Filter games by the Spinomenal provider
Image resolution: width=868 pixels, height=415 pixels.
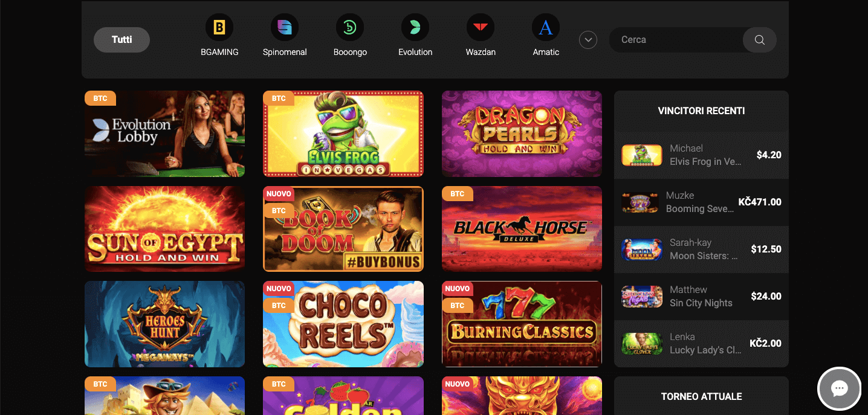284,27
